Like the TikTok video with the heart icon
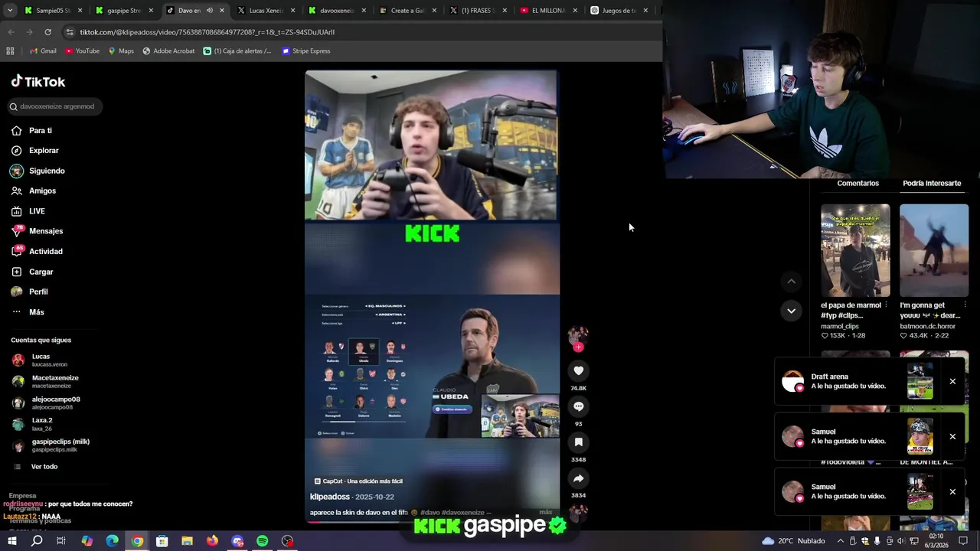The height and width of the screenshot is (551, 980). click(578, 370)
